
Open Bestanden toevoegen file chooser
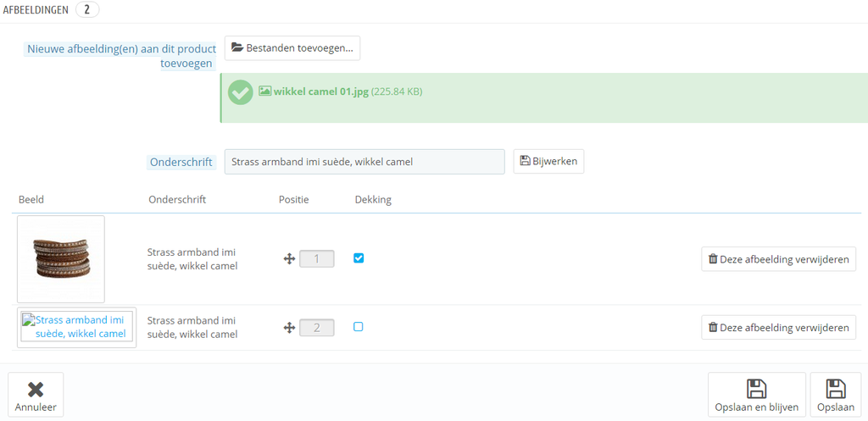(x=292, y=48)
